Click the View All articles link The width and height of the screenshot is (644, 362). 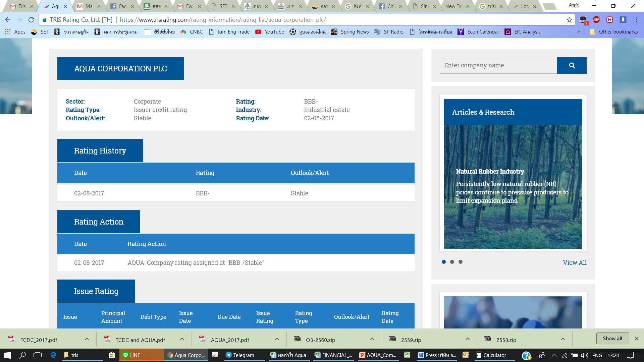point(575,263)
